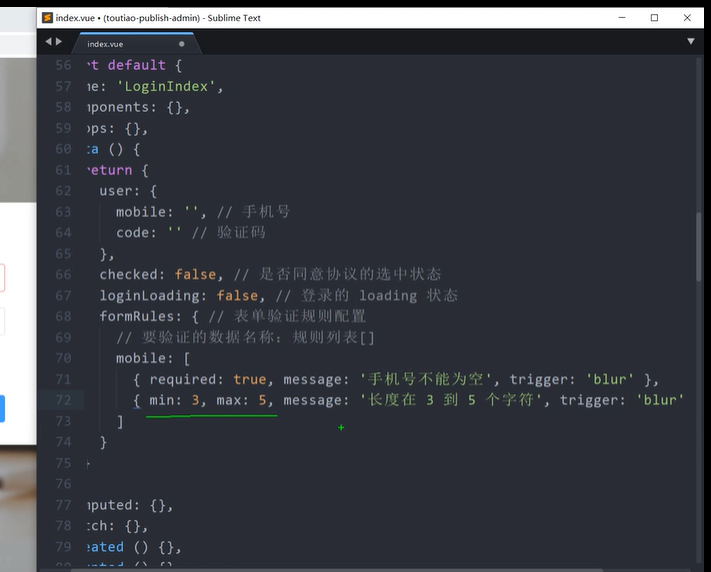711x572 pixels.
Task: Click 'ponents: {},' on line 58
Action: point(139,108)
